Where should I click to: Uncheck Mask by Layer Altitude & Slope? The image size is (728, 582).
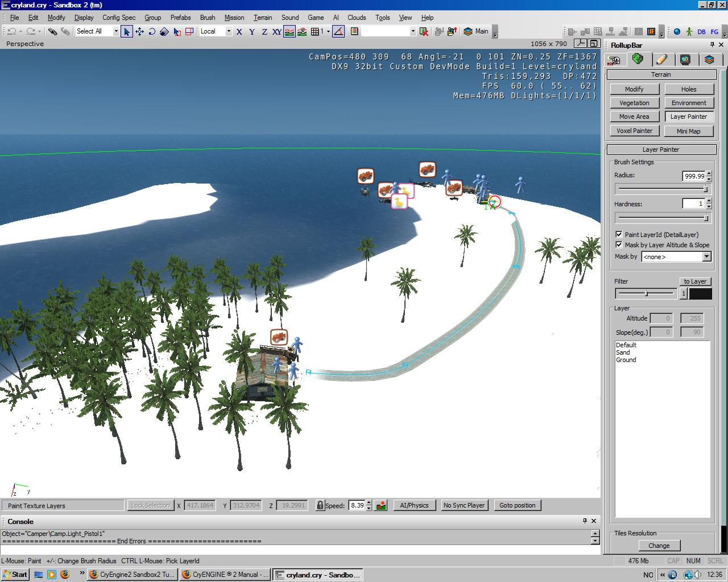click(x=619, y=245)
